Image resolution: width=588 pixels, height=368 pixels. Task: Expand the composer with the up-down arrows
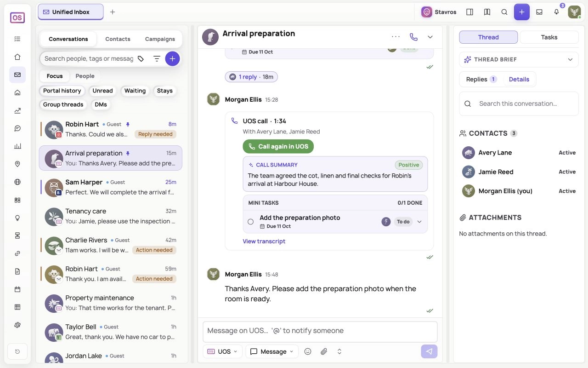coord(339,351)
